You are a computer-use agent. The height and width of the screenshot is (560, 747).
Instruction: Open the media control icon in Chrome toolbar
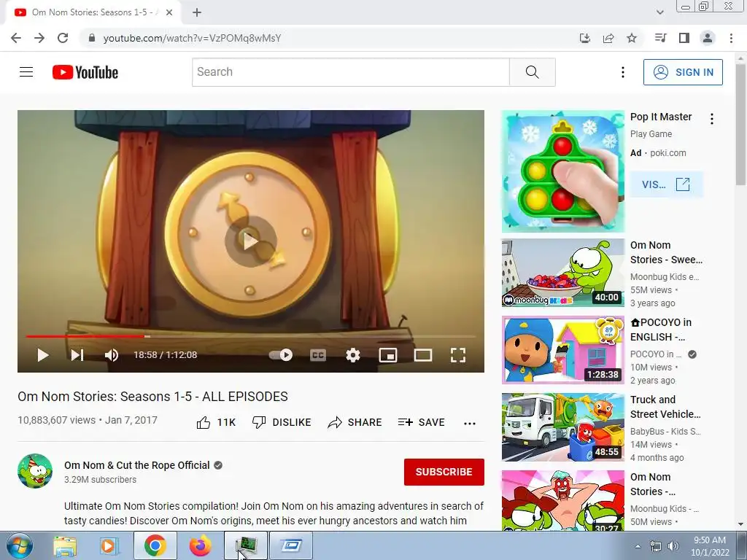pos(660,38)
